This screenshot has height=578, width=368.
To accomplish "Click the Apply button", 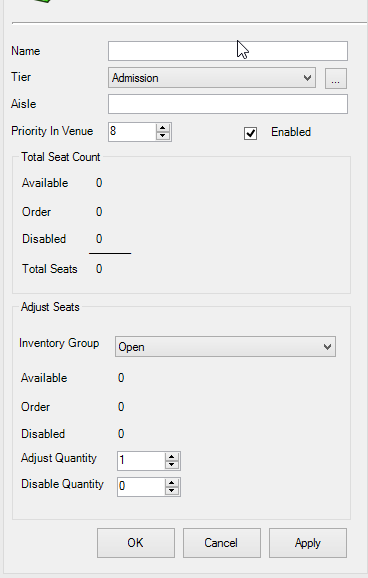I will (308, 543).
